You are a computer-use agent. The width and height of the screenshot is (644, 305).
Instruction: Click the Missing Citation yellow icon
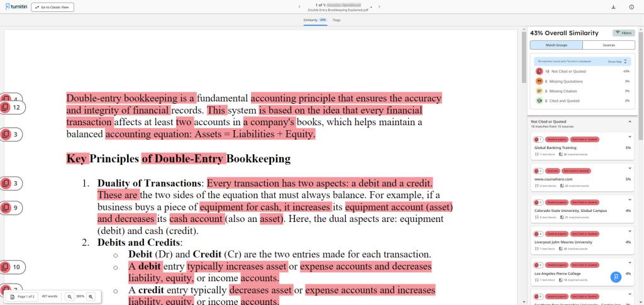(539, 91)
